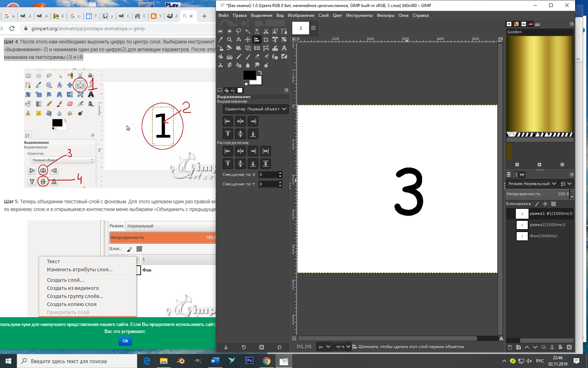Select the Clone stamp tool
Viewport: 588px width, 368px height.
[x=220, y=65]
